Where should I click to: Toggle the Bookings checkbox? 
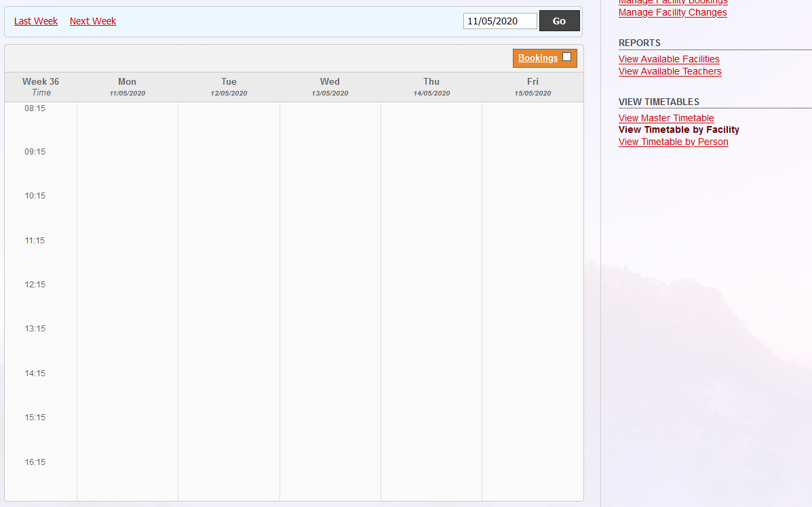click(567, 58)
